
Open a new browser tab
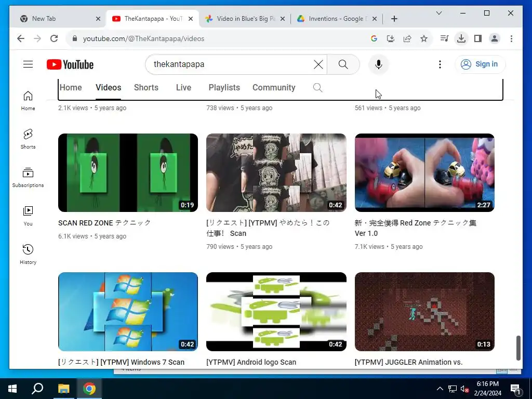[x=394, y=19]
